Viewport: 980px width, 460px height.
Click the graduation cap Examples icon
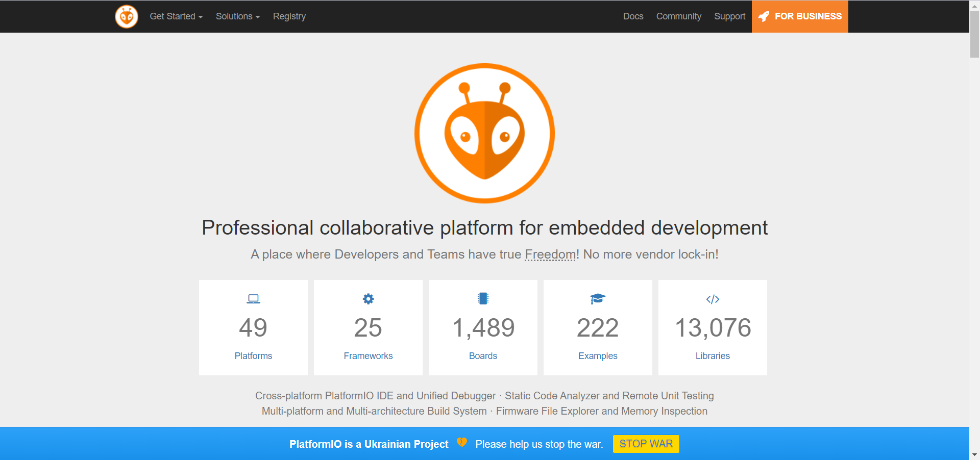598,299
